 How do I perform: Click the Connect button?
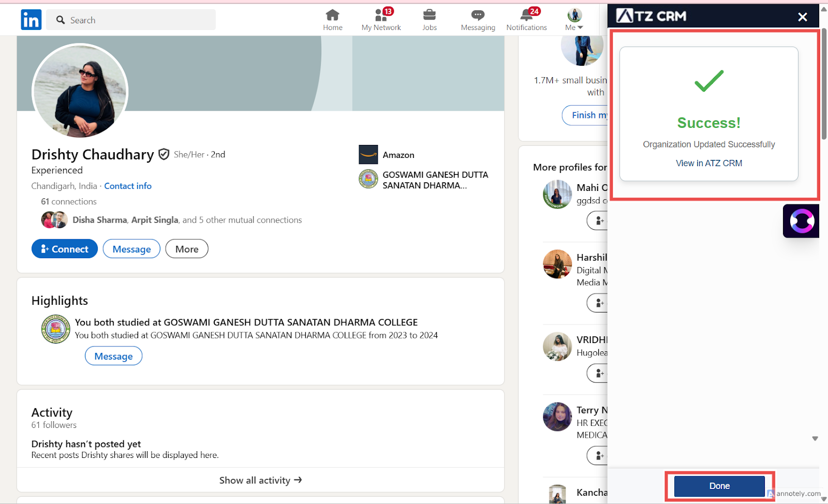65,249
